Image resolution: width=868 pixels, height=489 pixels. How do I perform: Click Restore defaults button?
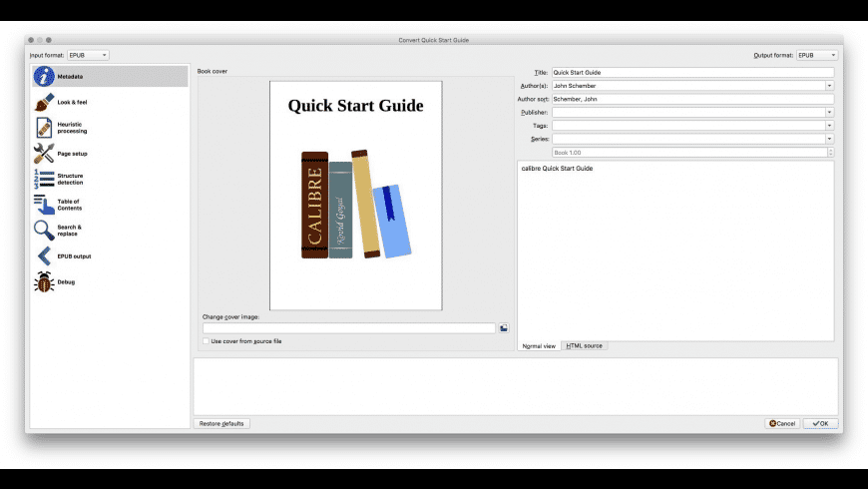221,424
